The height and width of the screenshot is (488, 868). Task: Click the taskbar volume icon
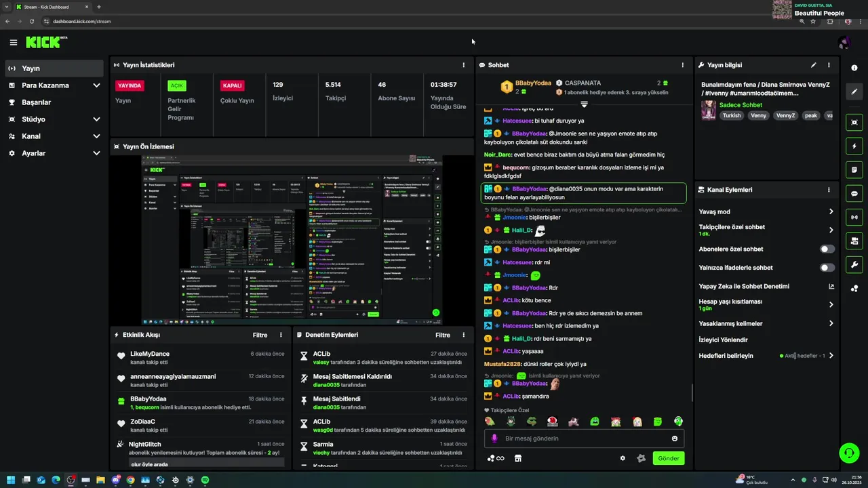pyautogui.click(x=834, y=480)
